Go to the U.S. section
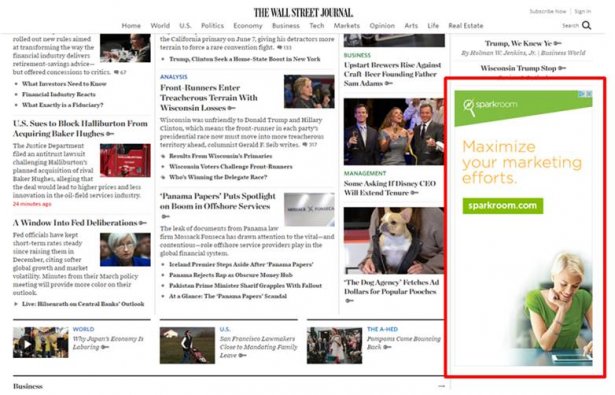Screen dimensions: 615x395 (185, 25)
